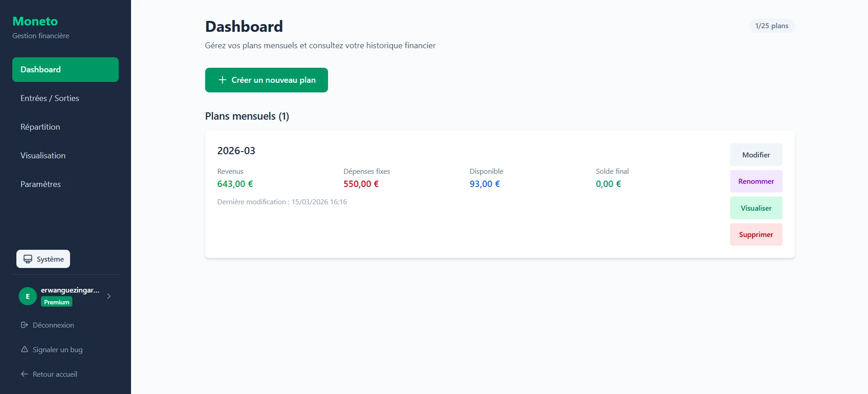
Task: Click the Moneto logo
Action: click(35, 21)
